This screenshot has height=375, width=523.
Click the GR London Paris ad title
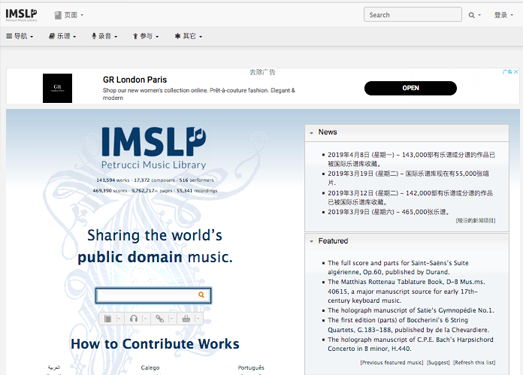point(135,80)
